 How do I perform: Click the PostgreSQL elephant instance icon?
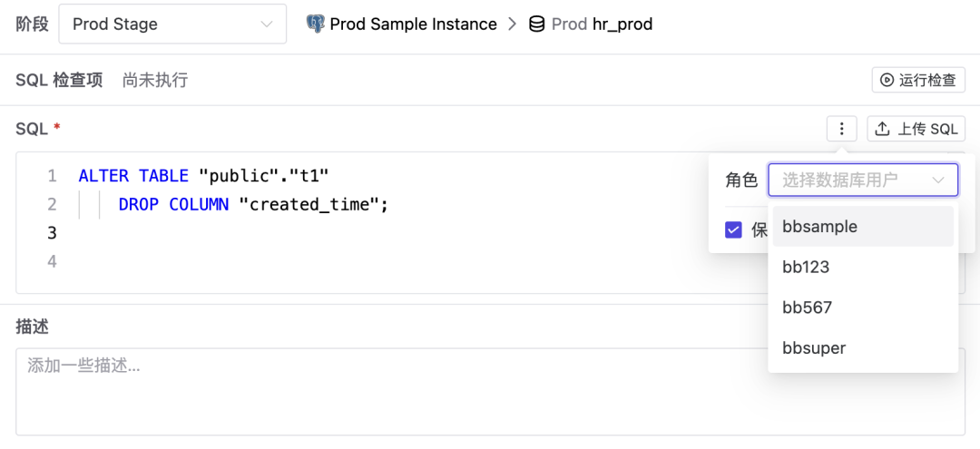(x=316, y=24)
